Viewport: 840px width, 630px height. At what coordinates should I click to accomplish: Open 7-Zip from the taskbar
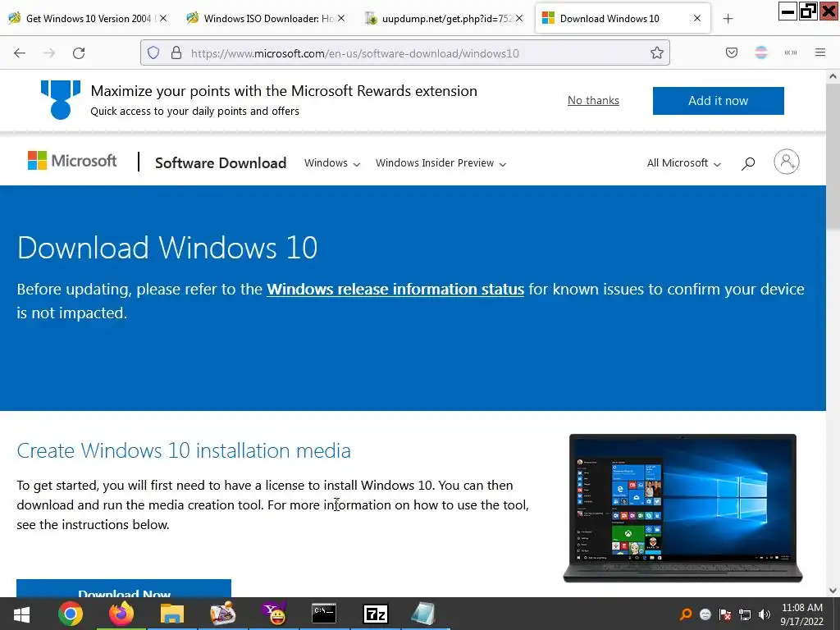[375, 614]
